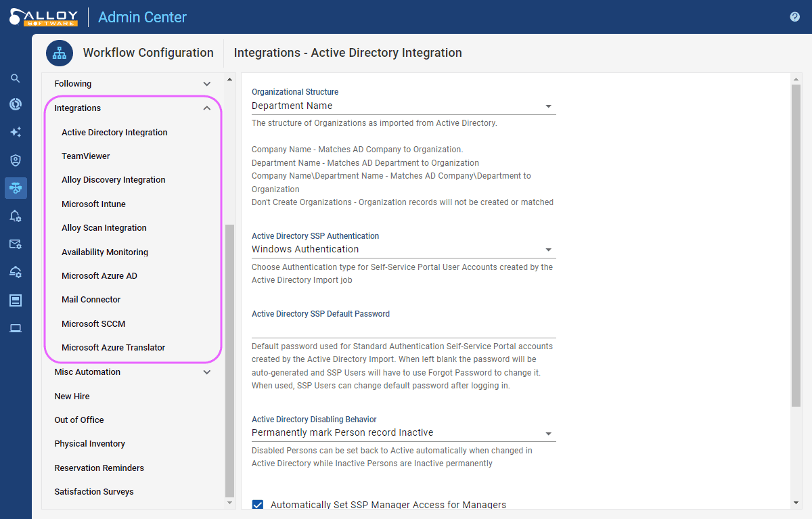Select the Microsoft Intune item

click(93, 204)
